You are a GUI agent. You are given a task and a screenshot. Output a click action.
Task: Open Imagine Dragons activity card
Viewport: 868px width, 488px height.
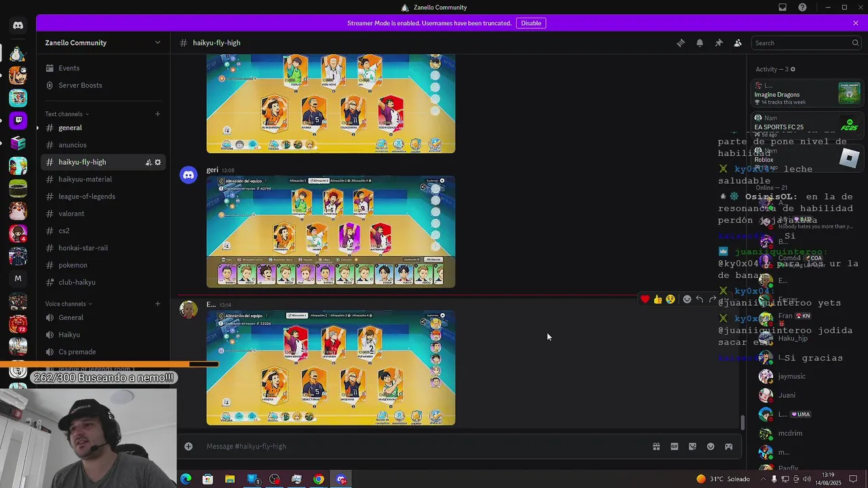[x=806, y=93]
